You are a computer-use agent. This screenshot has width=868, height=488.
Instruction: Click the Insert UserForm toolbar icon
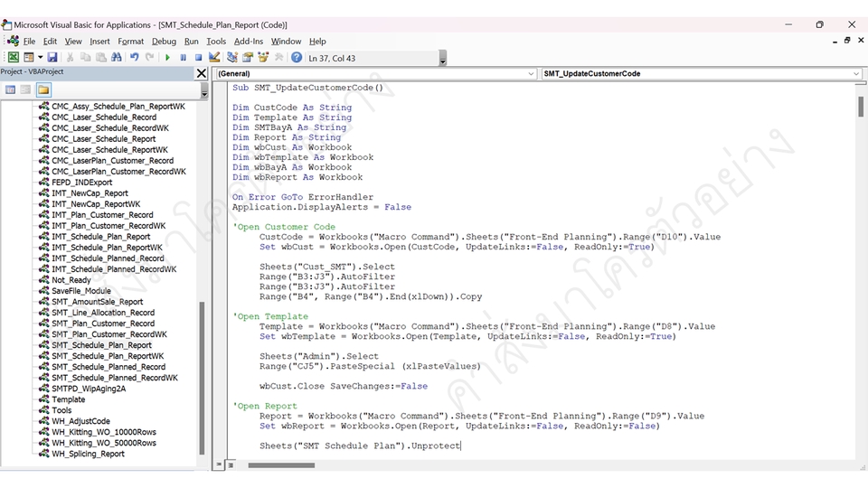29,58
